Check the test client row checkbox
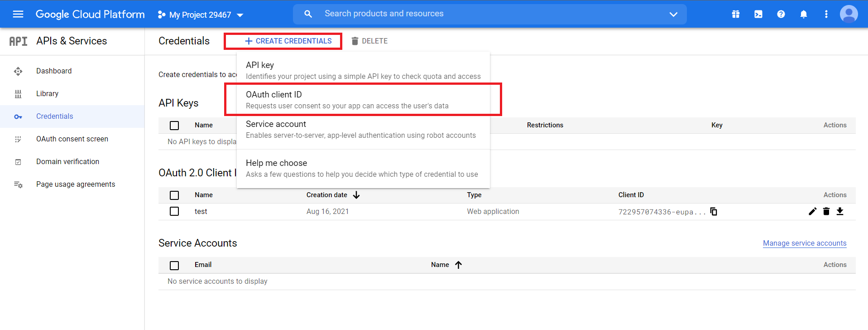The width and height of the screenshot is (868, 330). coord(174,211)
